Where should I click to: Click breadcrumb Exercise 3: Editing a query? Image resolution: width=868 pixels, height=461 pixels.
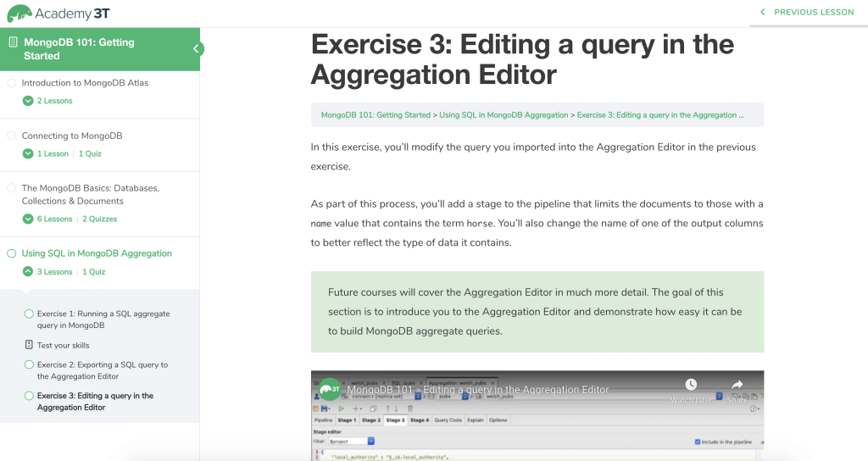[660, 115]
